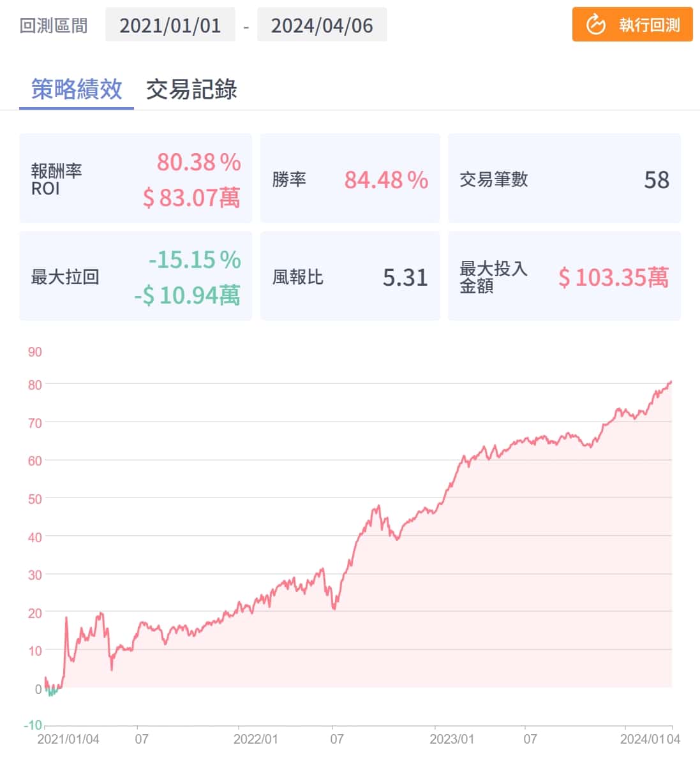
Task: Click the 2023/01 label on chart axis
Action: (452, 739)
